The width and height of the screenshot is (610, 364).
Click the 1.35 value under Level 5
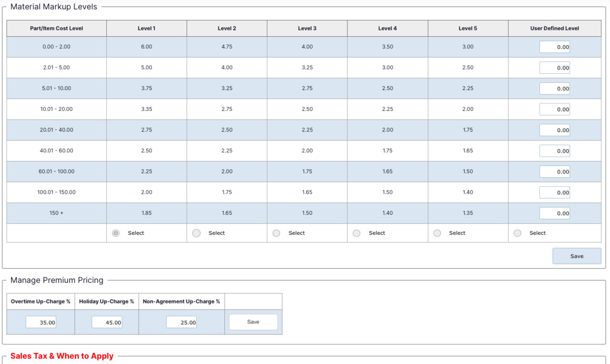(x=468, y=213)
